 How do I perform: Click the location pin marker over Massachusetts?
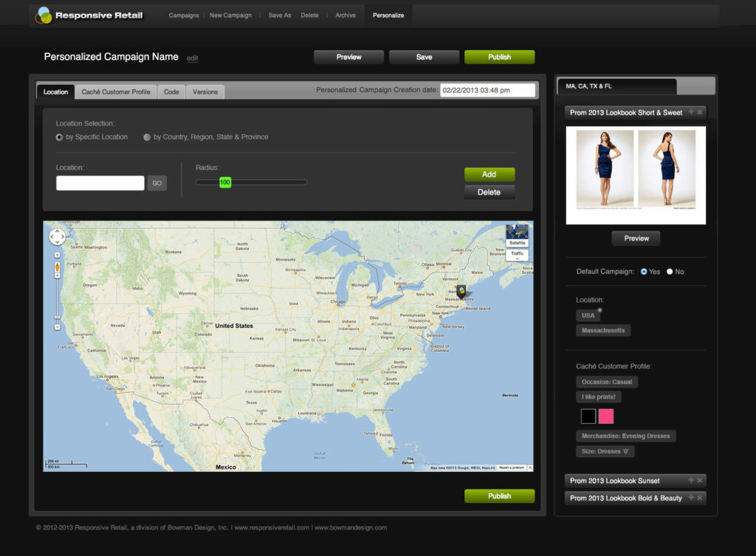[x=461, y=291]
